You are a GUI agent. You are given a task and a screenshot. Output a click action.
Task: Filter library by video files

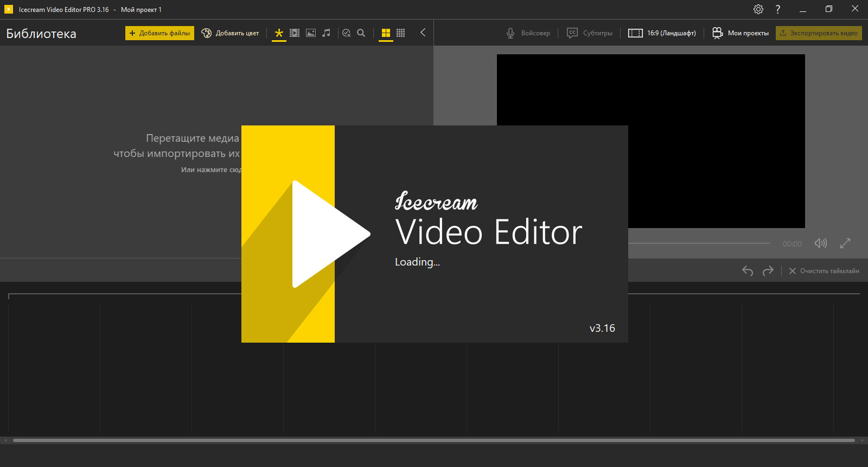pyautogui.click(x=295, y=33)
